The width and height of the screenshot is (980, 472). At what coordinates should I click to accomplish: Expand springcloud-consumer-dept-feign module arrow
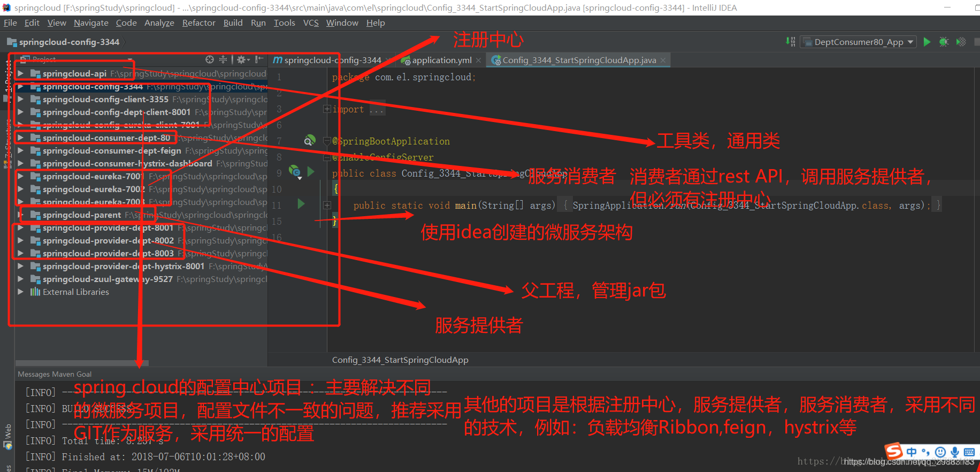(20, 150)
